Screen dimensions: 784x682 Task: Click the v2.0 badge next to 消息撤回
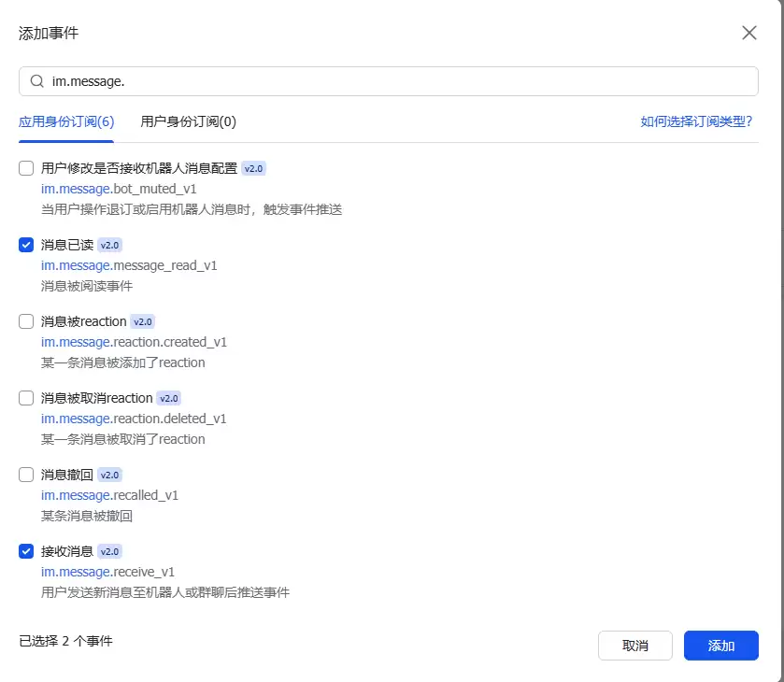(x=110, y=475)
